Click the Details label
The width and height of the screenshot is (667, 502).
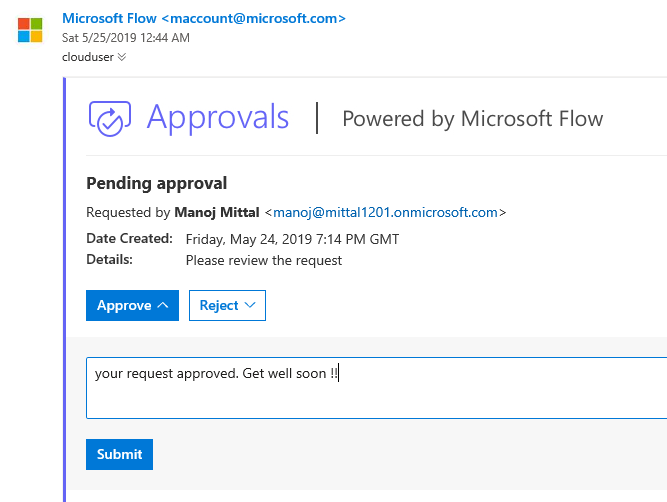point(109,260)
